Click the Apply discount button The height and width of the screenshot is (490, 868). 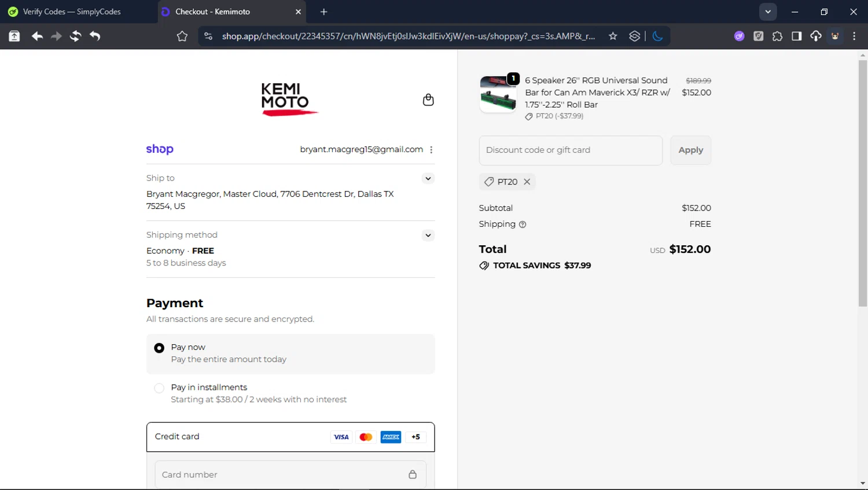(x=690, y=150)
